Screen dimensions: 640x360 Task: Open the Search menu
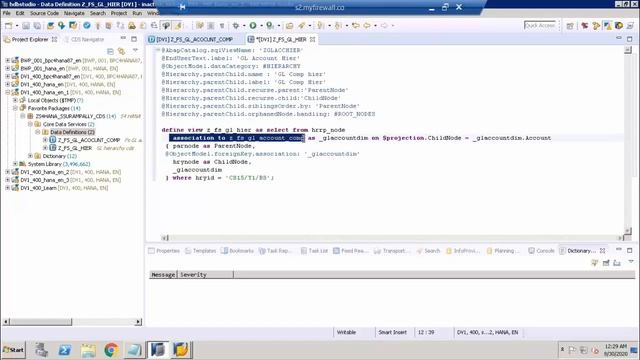(x=98, y=13)
